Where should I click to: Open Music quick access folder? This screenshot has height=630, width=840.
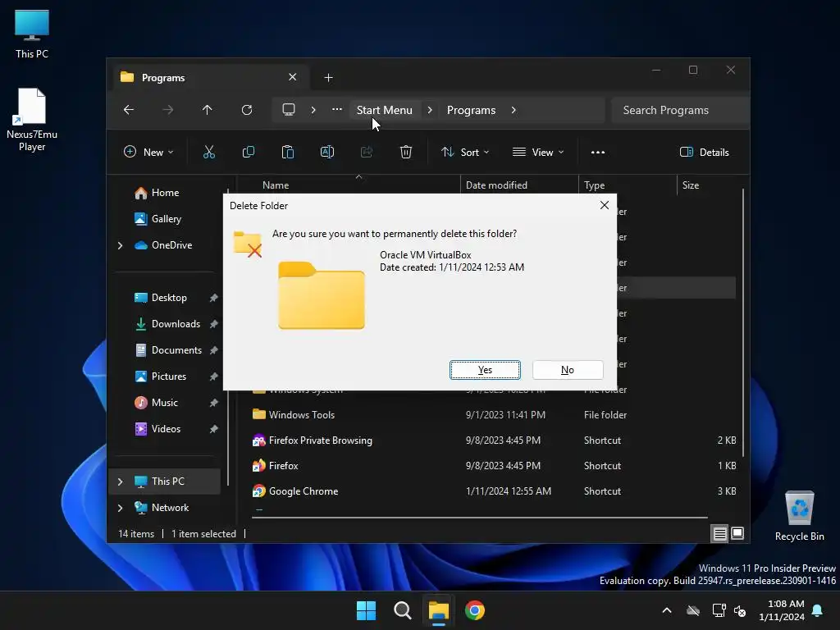click(164, 402)
